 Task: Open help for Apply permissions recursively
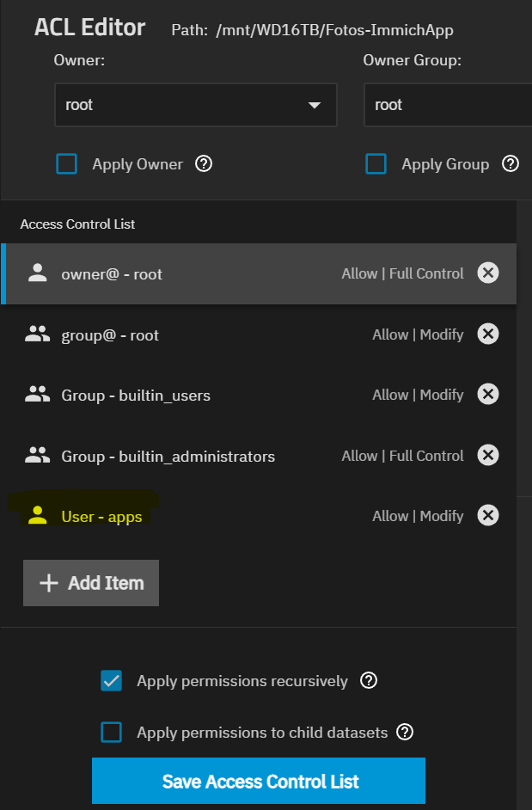[369, 681]
